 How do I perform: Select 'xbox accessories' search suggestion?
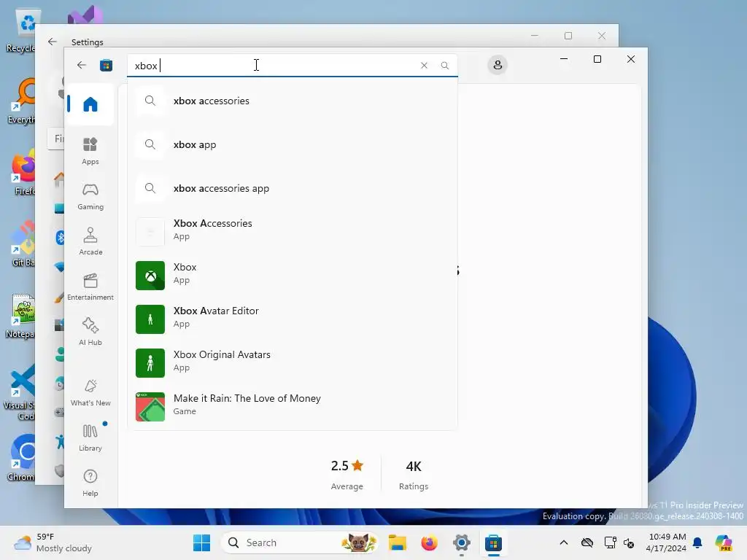(x=293, y=101)
